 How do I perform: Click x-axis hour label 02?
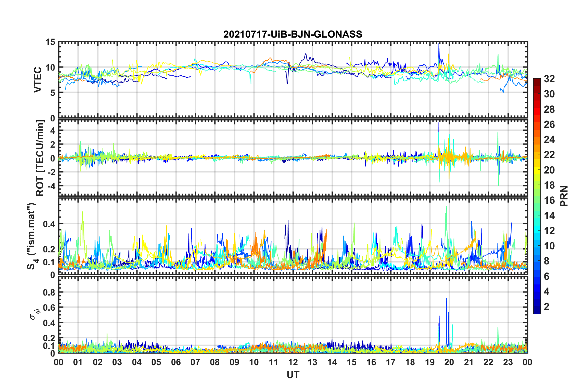pyautogui.click(x=98, y=362)
